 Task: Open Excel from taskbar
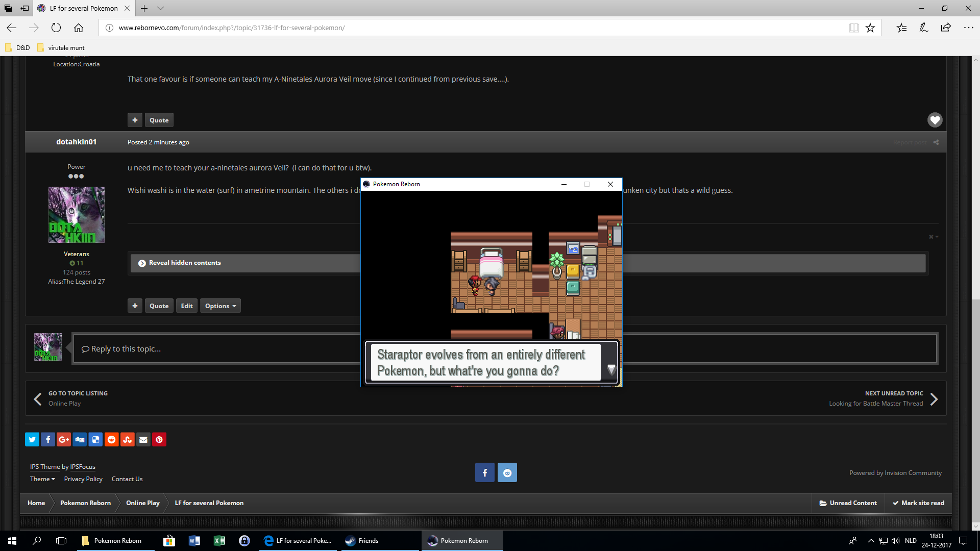(x=219, y=541)
